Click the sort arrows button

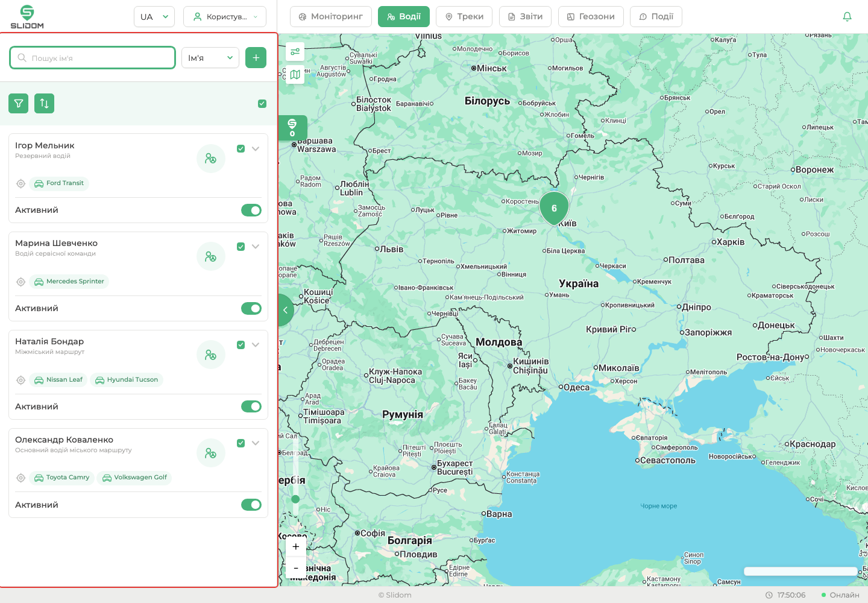pos(45,103)
